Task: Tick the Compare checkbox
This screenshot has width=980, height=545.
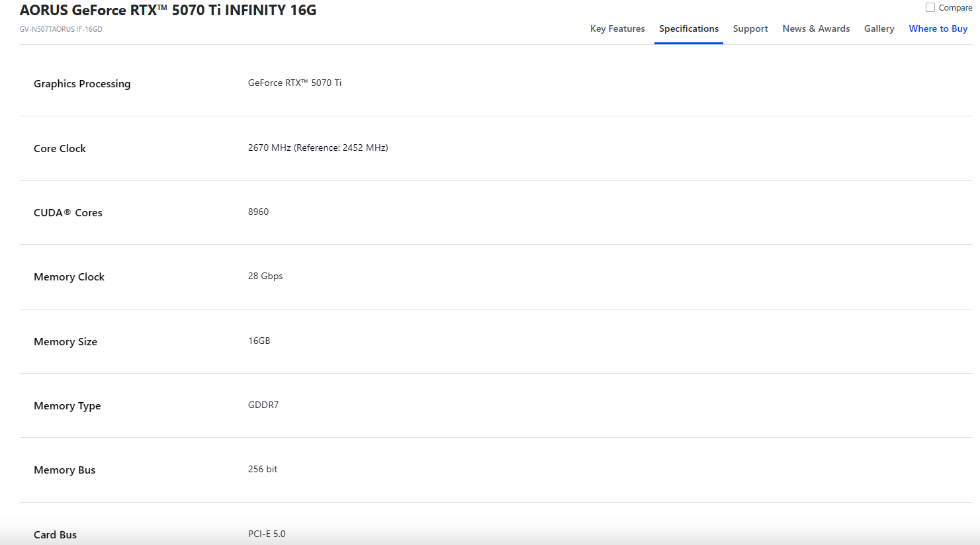Action: coord(930,7)
